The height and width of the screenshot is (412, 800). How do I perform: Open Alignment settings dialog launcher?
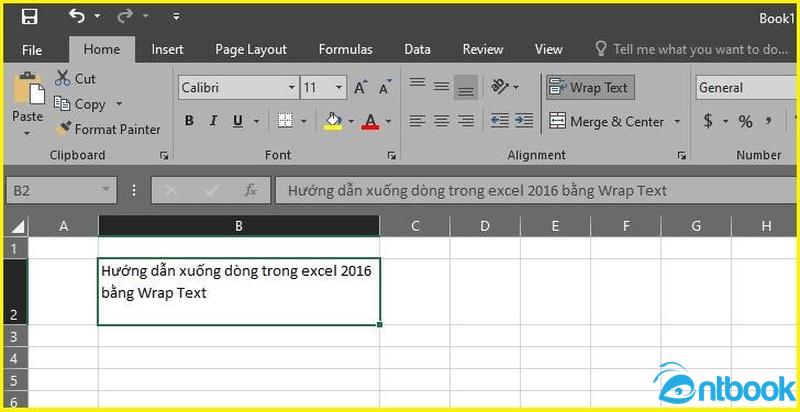click(x=682, y=156)
